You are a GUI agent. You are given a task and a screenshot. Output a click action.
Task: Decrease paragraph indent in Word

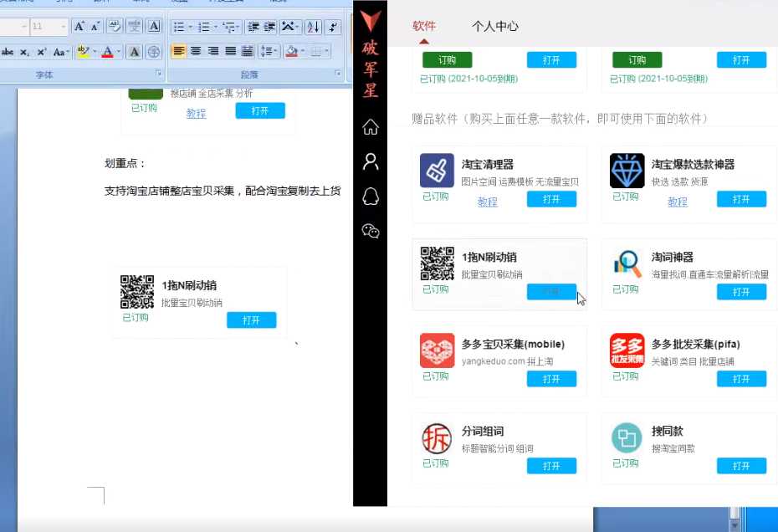point(253,27)
